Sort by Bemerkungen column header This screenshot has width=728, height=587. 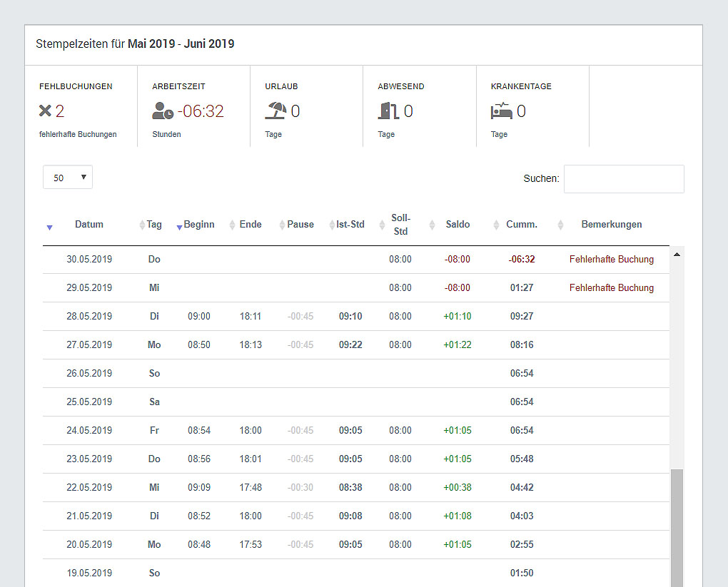click(x=612, y=225)
